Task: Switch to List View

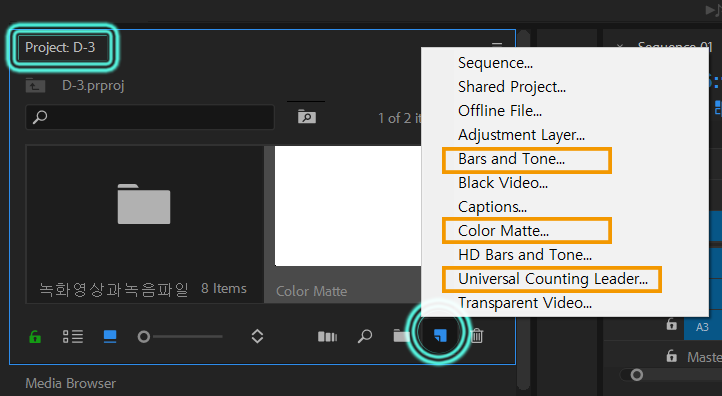Action: [x=73, y=337]
